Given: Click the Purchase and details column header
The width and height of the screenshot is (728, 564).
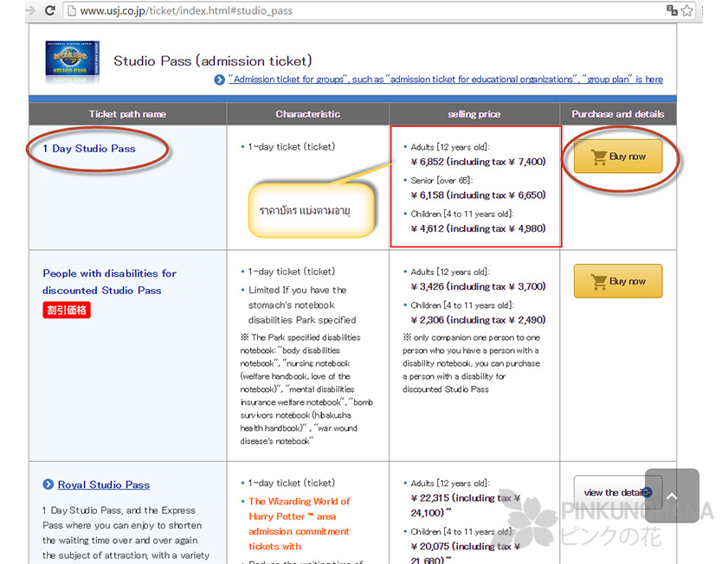Looking at the screenshot, I should (618, 114).
